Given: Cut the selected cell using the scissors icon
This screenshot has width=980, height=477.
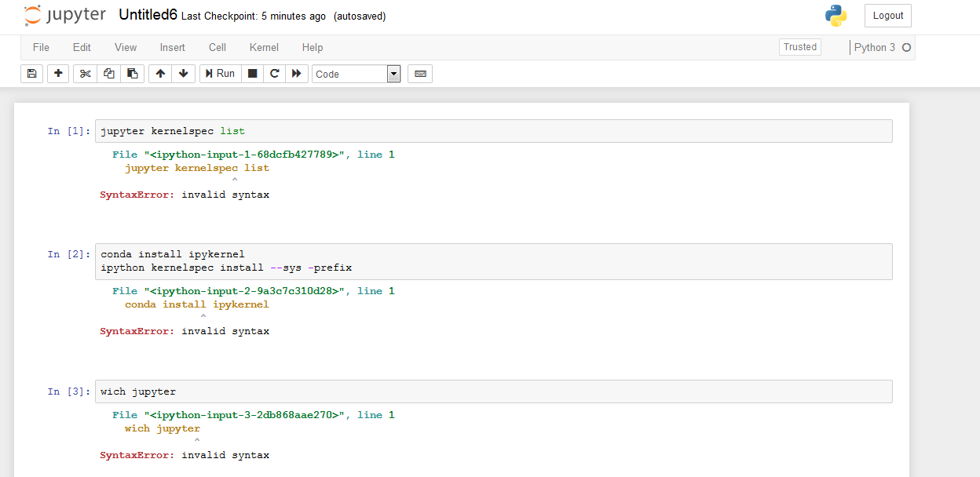Looking at the screenshot, I should click(85, 73).
